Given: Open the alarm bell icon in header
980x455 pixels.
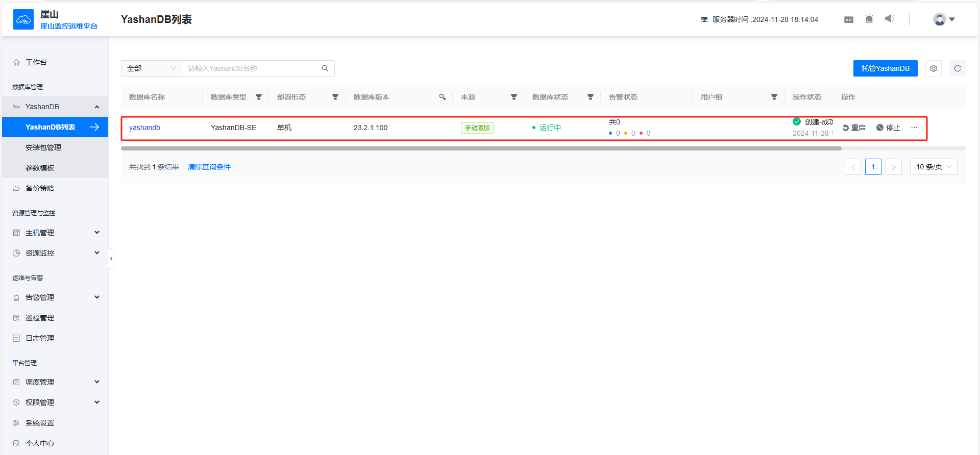Looking at the screenshot, I should click(x=869, y=19).
